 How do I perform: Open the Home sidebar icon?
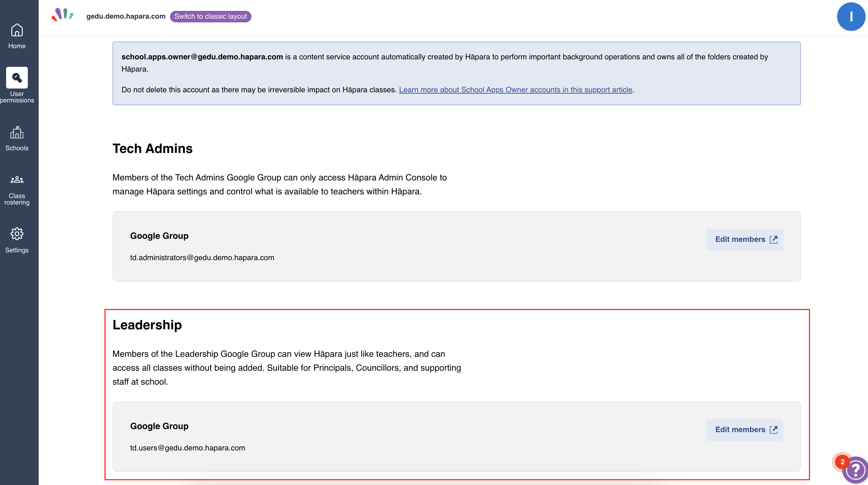pos(17,30)
